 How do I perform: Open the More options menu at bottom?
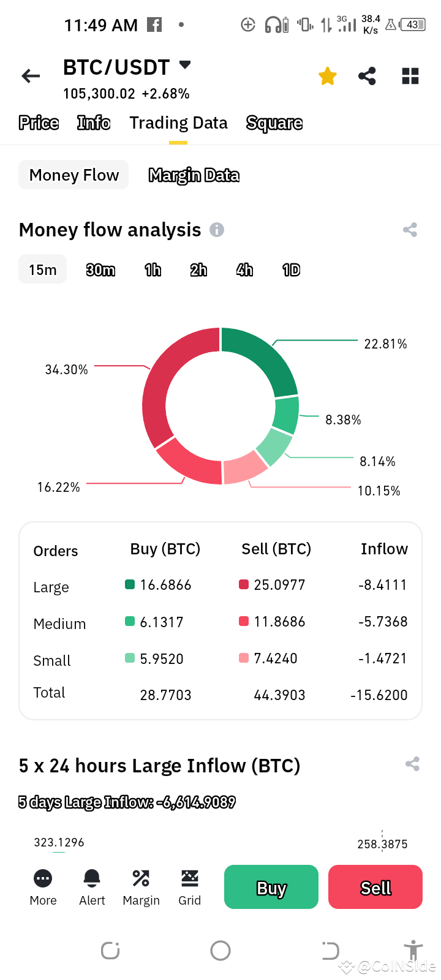[x=42, y=886]
